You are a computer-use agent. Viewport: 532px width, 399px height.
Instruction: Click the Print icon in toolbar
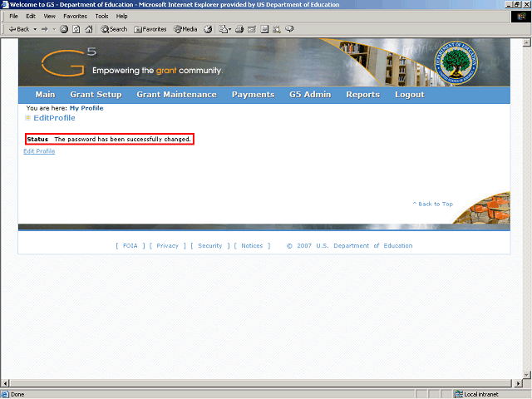click(239, 30)
